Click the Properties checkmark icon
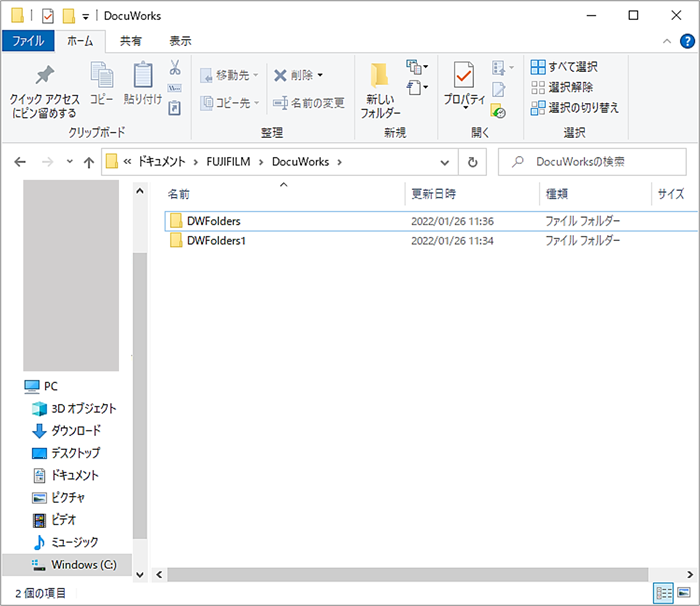This screenshot has height=606, width=700. [464, 75]
